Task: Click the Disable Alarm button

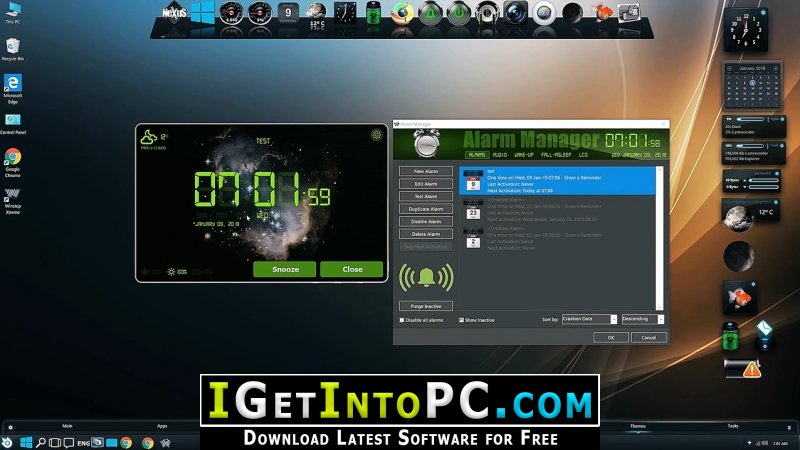Action: point(426,221)
